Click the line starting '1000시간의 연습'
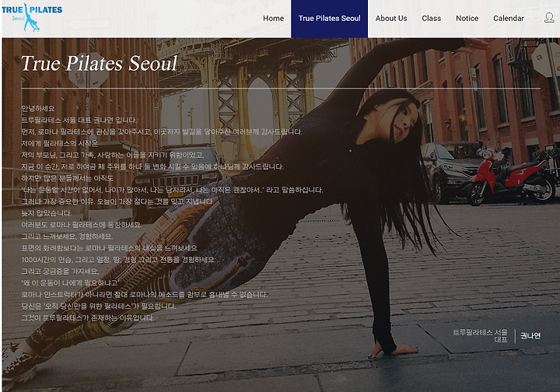Viewport: 560px width, 392px height. coord(118,260)
